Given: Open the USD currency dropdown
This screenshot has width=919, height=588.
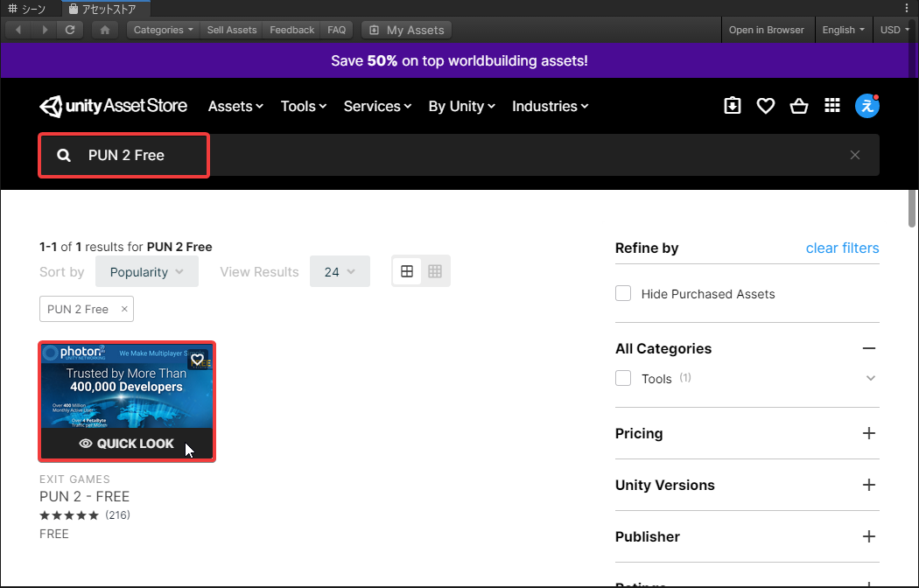Looking at the screenshot, I should pos(895,30).
